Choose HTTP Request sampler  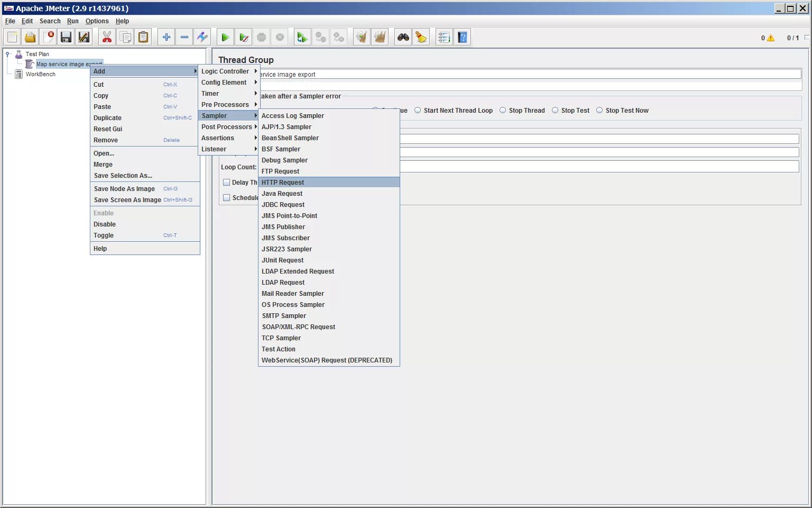[329, 182]
